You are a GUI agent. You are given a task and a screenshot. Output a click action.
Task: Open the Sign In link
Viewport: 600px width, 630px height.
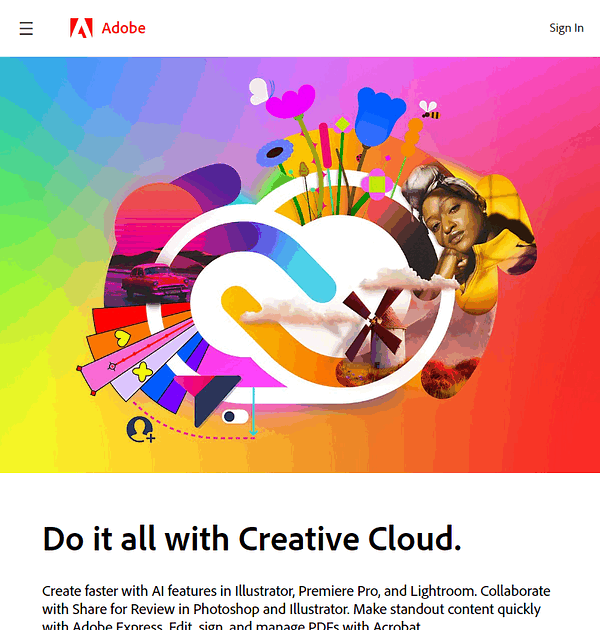[x=566, y=28]
